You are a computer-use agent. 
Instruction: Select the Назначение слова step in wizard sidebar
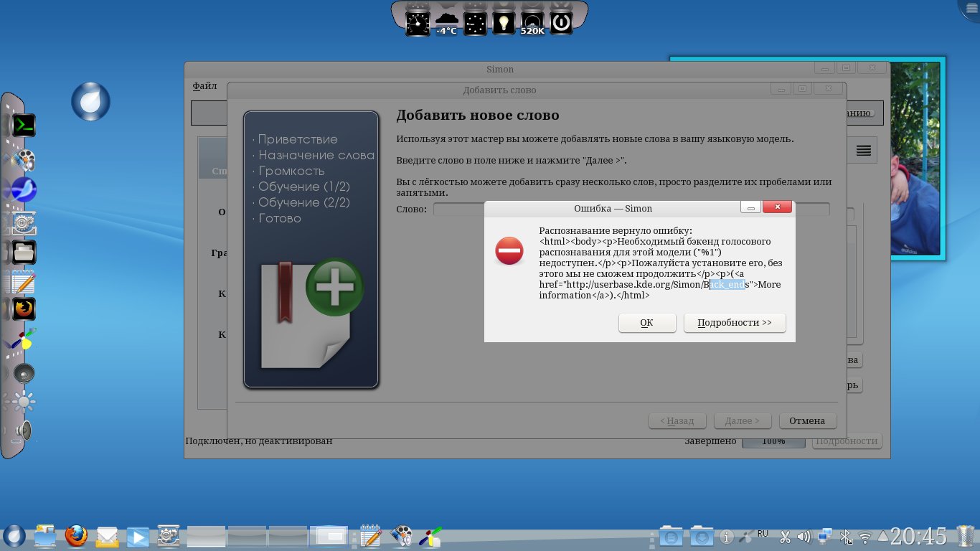(x=316, y=155)
